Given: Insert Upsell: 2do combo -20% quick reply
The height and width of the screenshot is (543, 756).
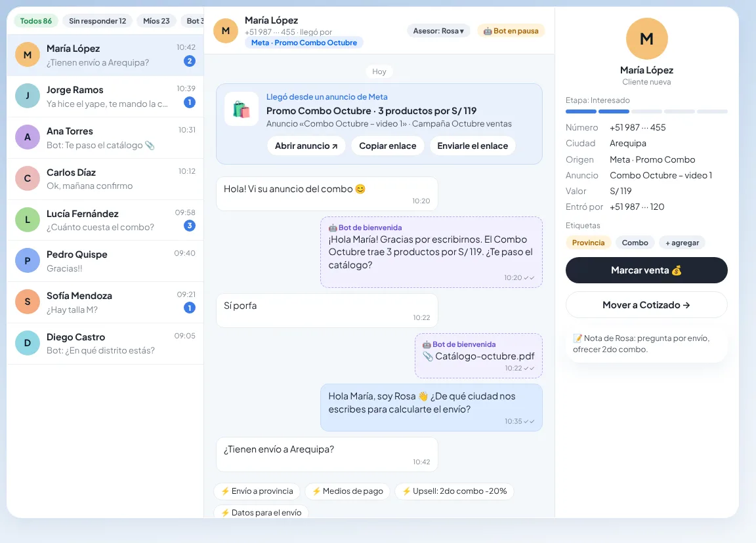Looking at the screenshot, I should [454, 491].
